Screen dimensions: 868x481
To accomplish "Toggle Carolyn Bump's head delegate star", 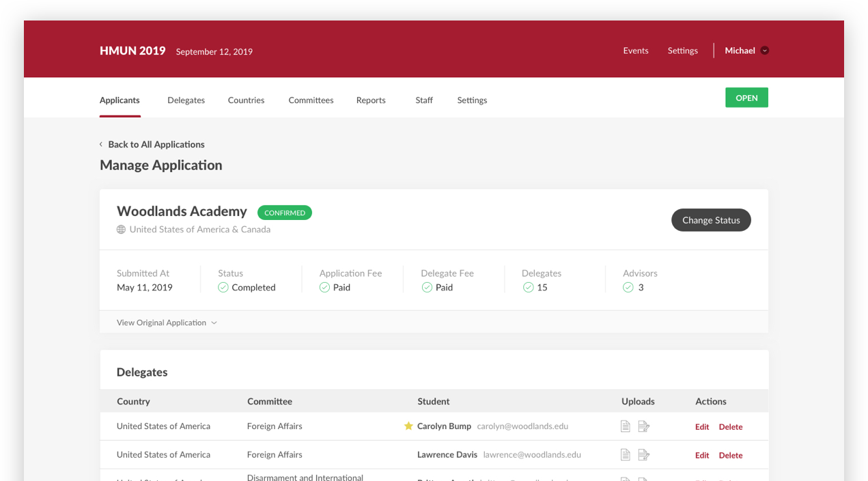I will click(408, 425).
